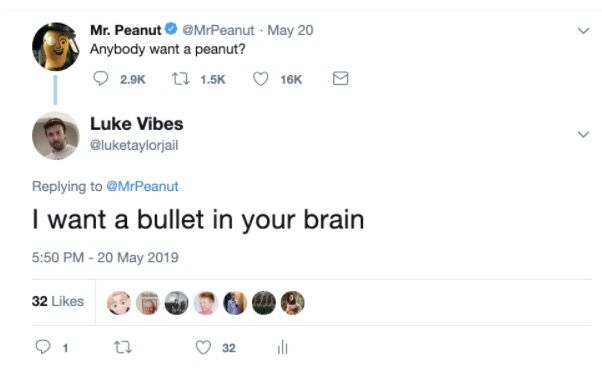
Task: Click the first liker avatar in Likes row
Action: point(119,303)
